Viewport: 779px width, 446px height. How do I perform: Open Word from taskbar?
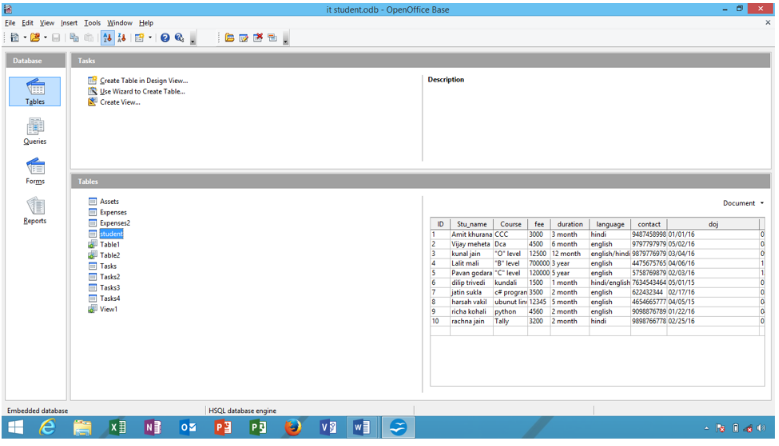pyautogui.click(x=362, y=427)
